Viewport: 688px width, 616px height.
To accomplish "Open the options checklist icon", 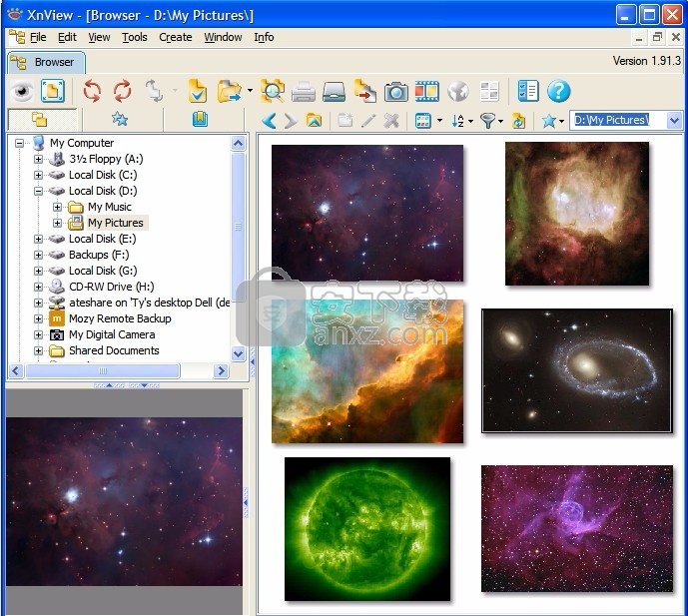I will point(528,91).
